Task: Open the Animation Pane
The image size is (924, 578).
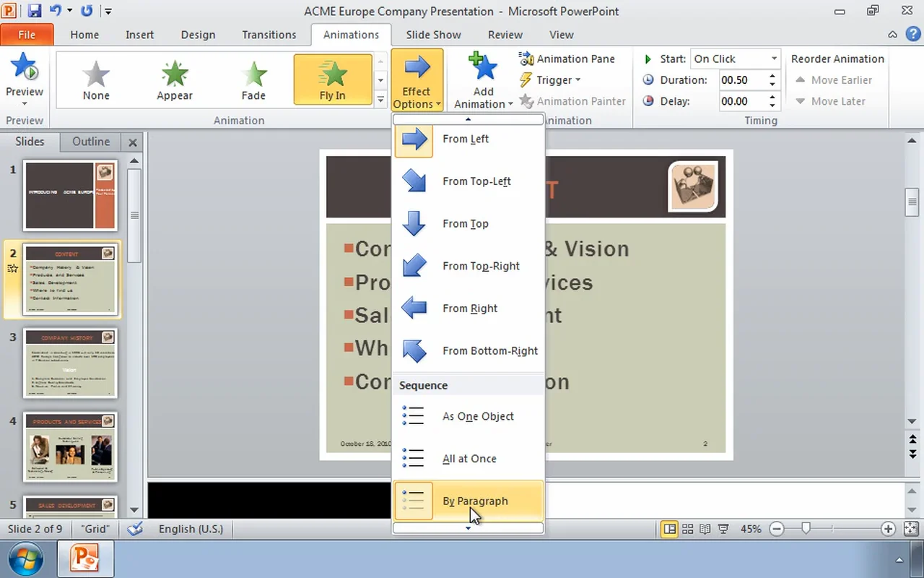Action: click(567, 59)
